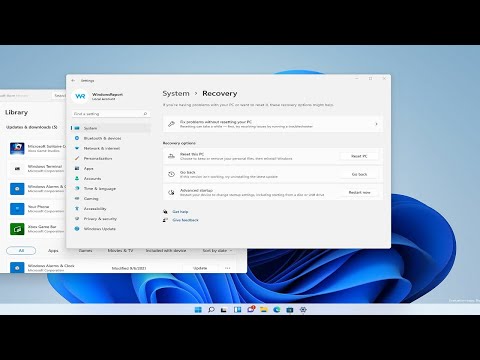Go to Time & language settings
480x360 pixels.
pyautogui.click(x=111, y=188)
